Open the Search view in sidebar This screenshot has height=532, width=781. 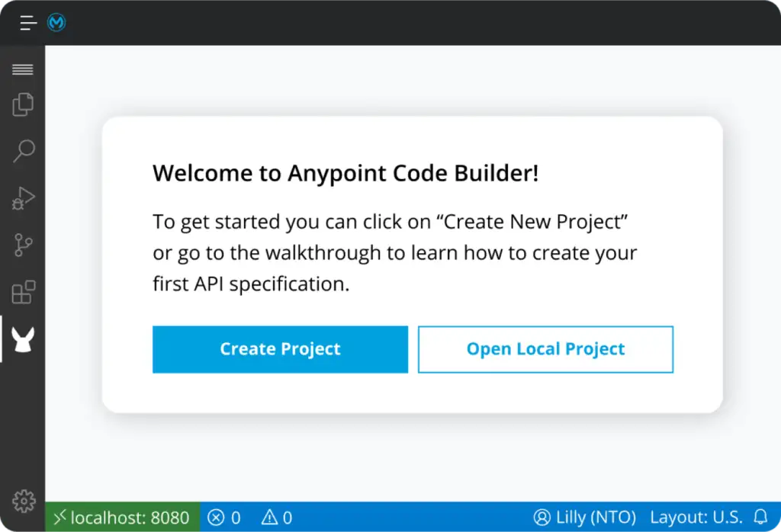coord(23,151)
